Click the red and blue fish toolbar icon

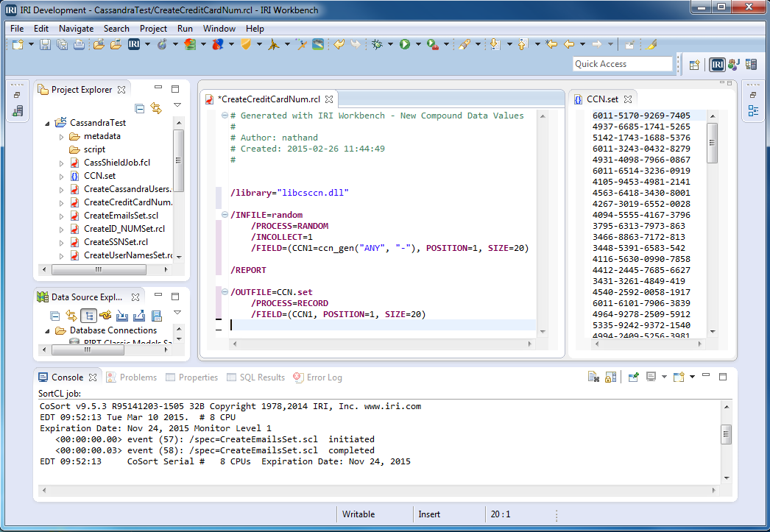218,45
